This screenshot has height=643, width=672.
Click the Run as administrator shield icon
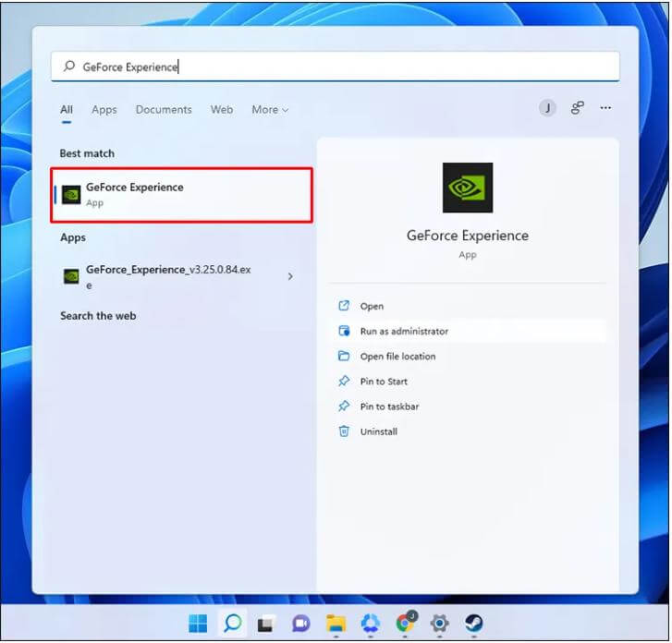click(344, 331)
